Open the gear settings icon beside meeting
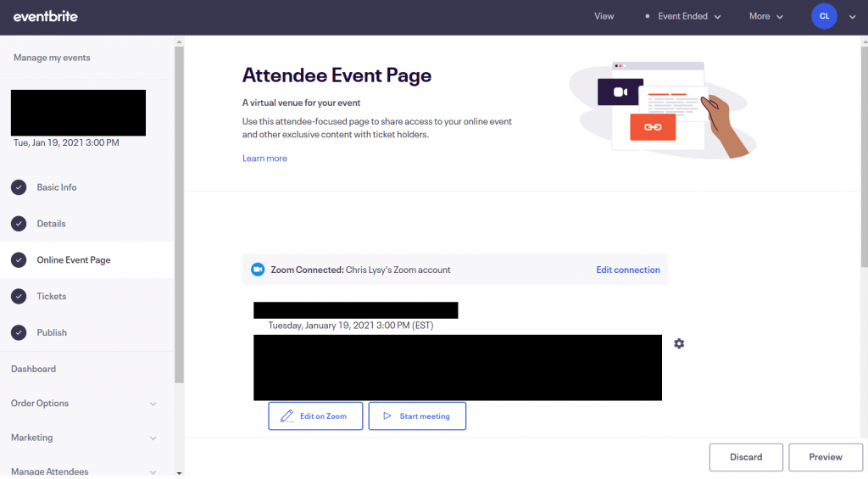868x479 pixels. coord(679,344)
